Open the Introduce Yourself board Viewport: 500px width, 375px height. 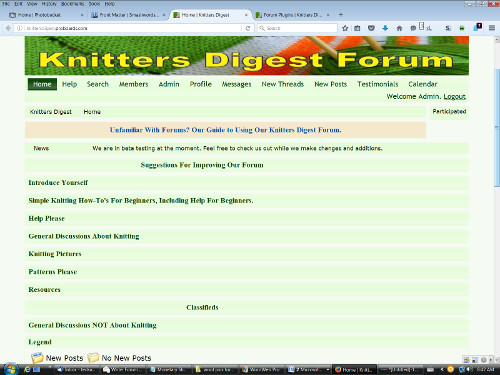click(58, 183)
